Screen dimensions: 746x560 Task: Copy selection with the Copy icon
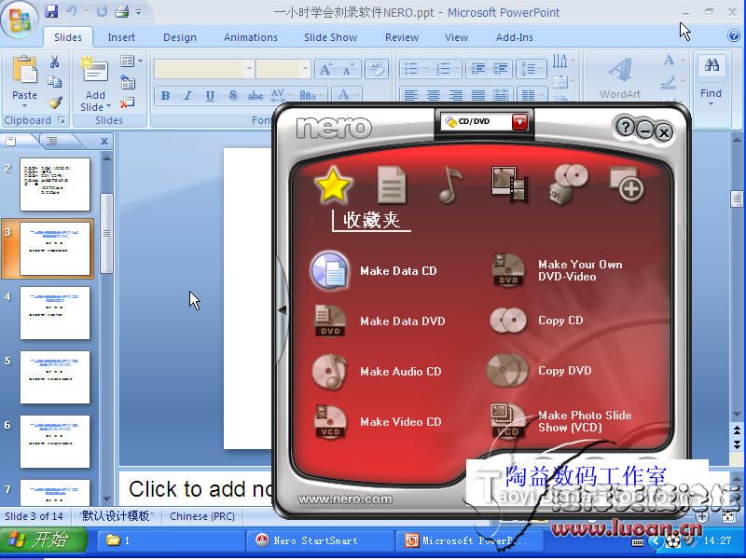(55, 82)
